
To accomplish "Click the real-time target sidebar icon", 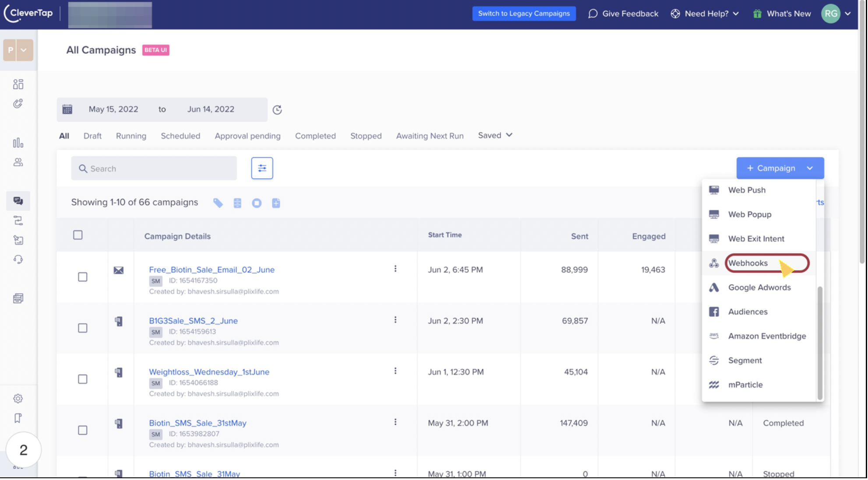I will click(x=18, y=103).
